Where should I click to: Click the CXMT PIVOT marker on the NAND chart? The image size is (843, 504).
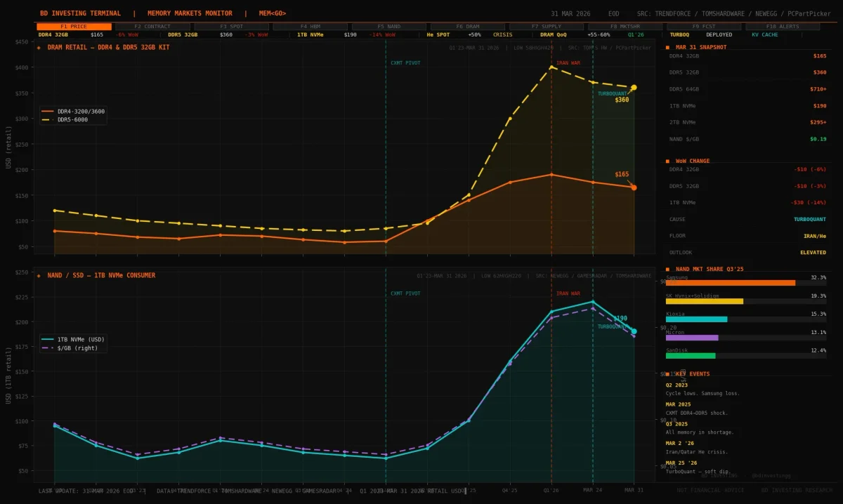pyautogui.click(x=405, y=293)
